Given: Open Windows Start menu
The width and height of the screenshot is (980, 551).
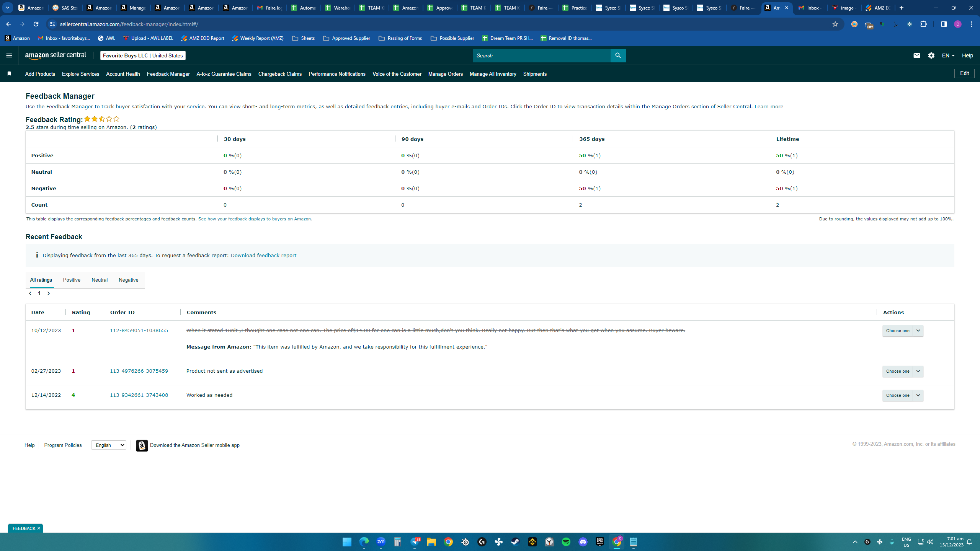Looking at the screenshot, I should coord(347,542).
